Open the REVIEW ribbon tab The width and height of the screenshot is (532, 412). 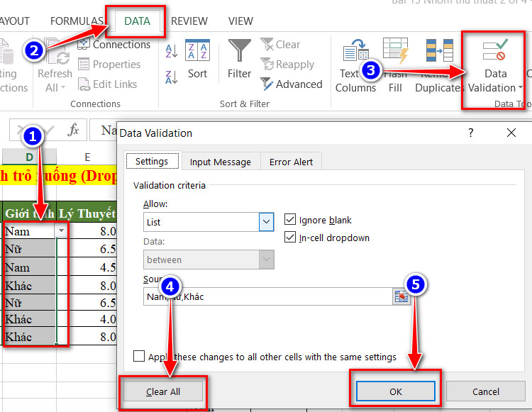189,21
